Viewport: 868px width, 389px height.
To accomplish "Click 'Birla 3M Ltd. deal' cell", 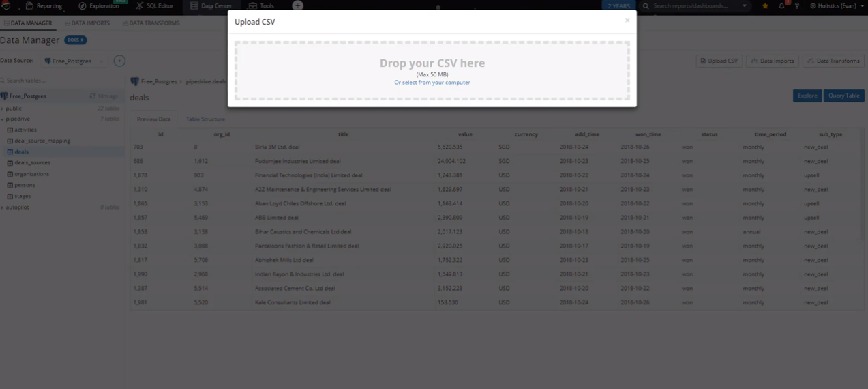I will coord(278,147).
